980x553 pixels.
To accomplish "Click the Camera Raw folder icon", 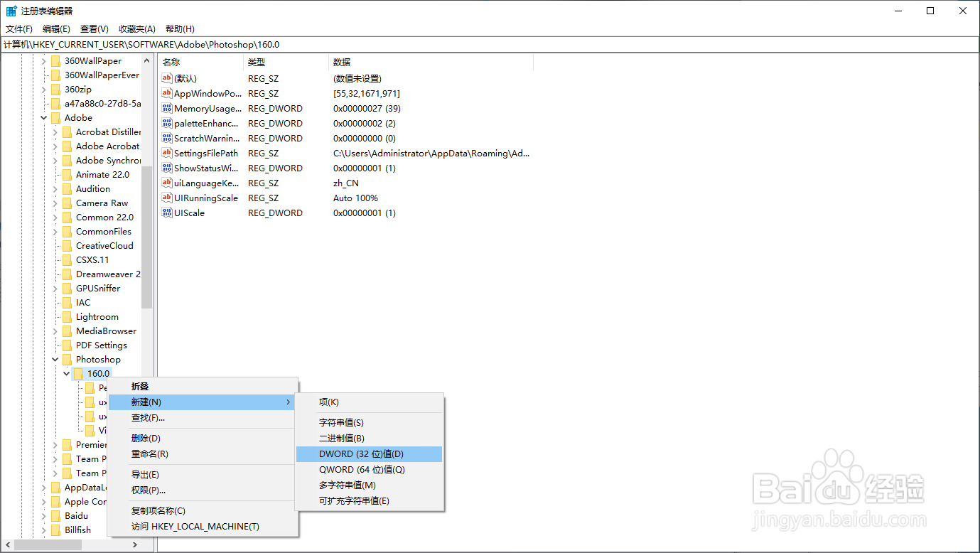I will point(68,203).
